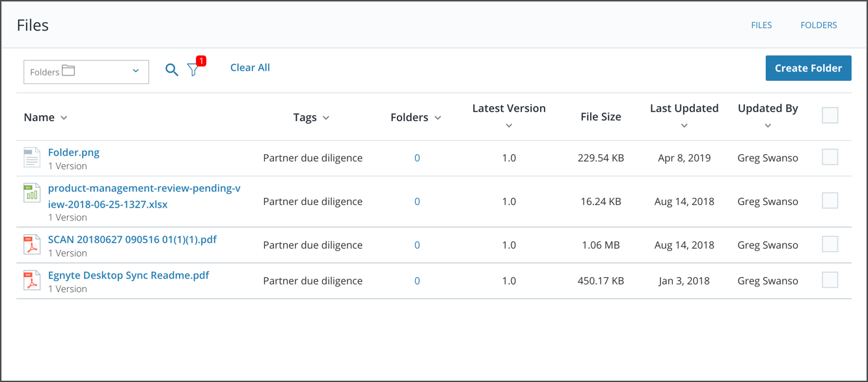Tick the checkbox for SCAN 20180627 pdf
This screenshot has width=868, height=382.
coord(830,244)
